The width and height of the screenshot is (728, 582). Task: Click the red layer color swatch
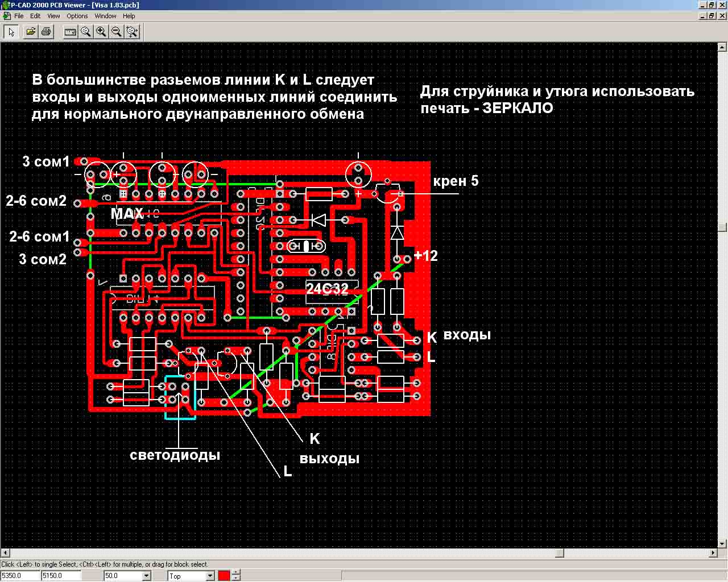pos(224,576)
